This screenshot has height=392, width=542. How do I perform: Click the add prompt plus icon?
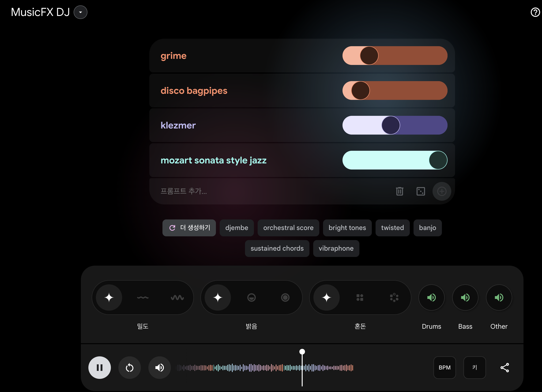coord(442,191)
